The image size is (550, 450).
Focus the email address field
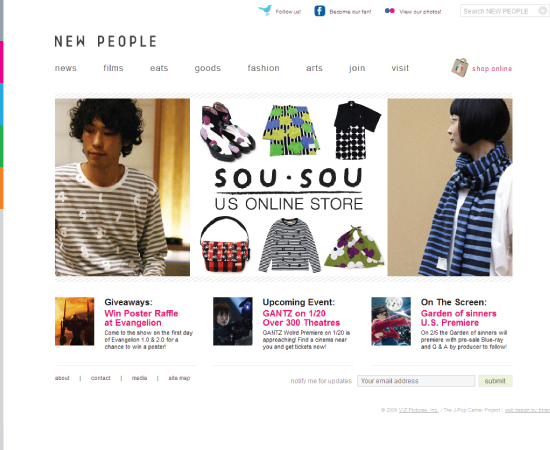(416, 381)
